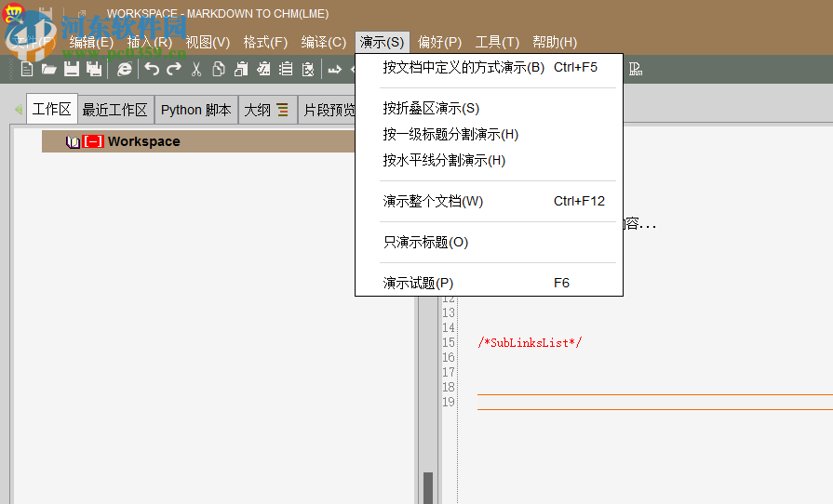Click the clipboard icon with X mark
This screenshot has width=833, height=504.
pos(308,69)
